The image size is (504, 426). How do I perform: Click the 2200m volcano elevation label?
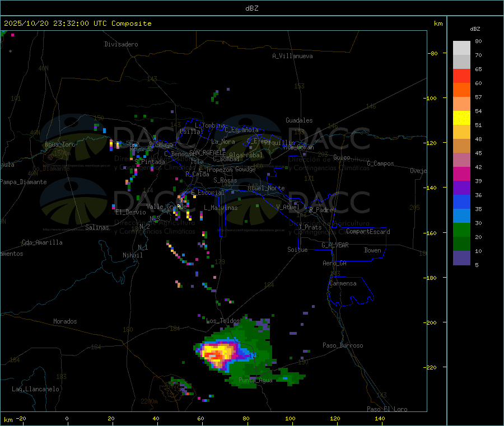(x=149, y=401)
